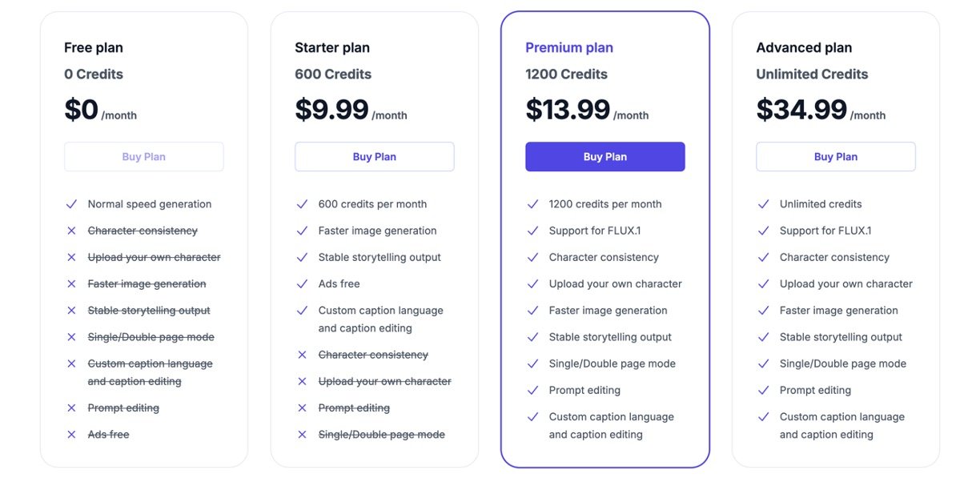Image resolution: width=980 pixels, height=490 pixels.
Task: Click the Free plan $0 price
Action: [81, 110]
